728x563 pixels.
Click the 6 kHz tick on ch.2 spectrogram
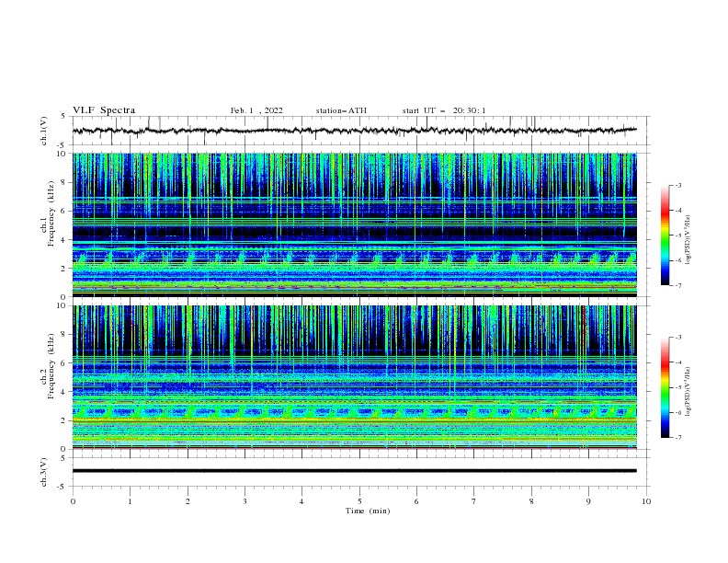(64, 363)
